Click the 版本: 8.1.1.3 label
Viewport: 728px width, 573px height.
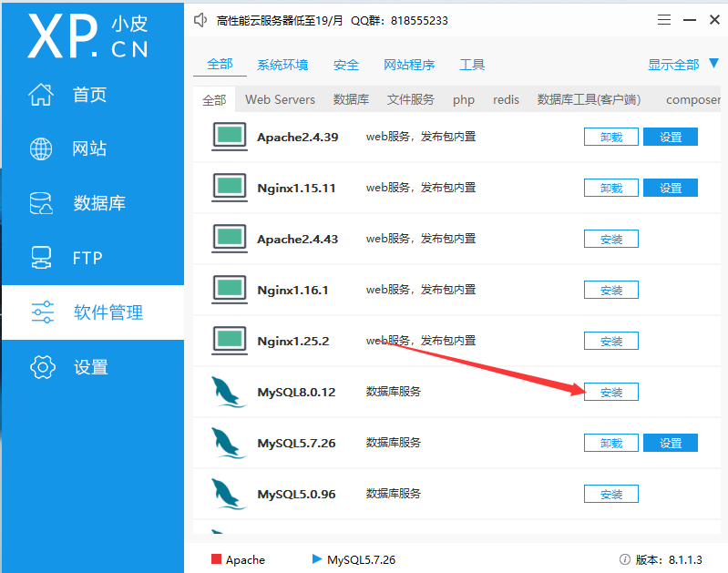point(669,559)
